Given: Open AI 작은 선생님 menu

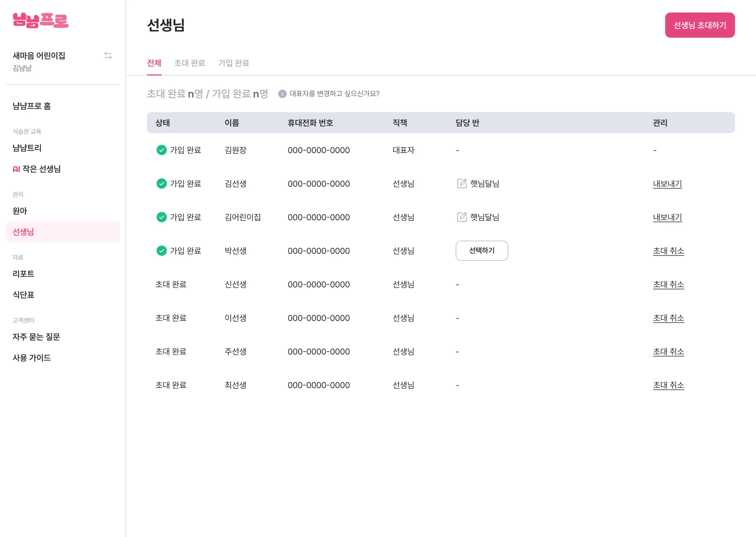Looking at the screenshot, I should tap(37, 169).
